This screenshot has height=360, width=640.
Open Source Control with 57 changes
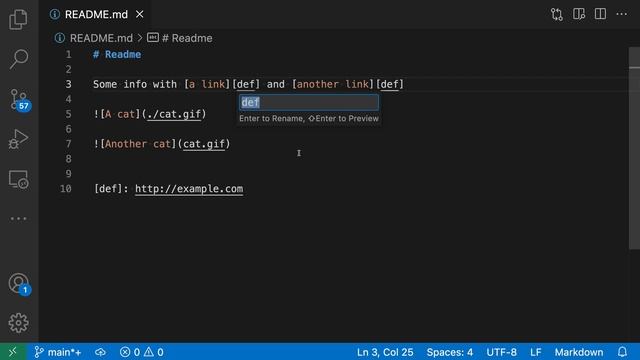(19, 100)
